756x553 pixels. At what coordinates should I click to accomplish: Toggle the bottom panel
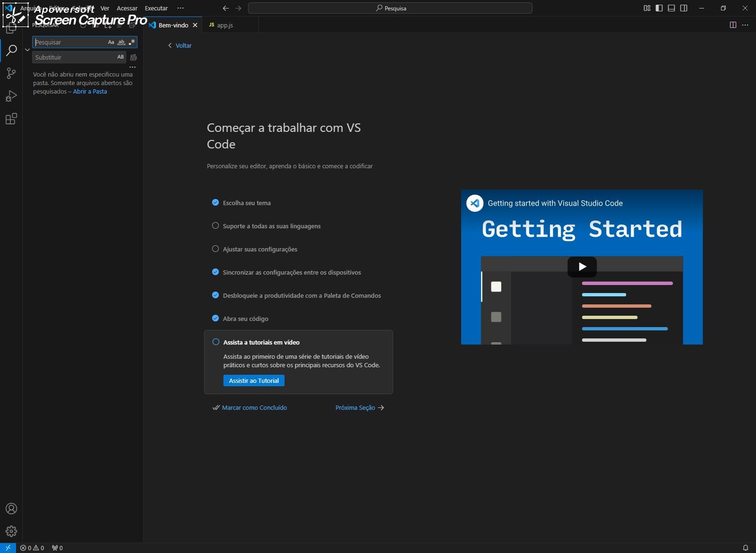point(671,8)
